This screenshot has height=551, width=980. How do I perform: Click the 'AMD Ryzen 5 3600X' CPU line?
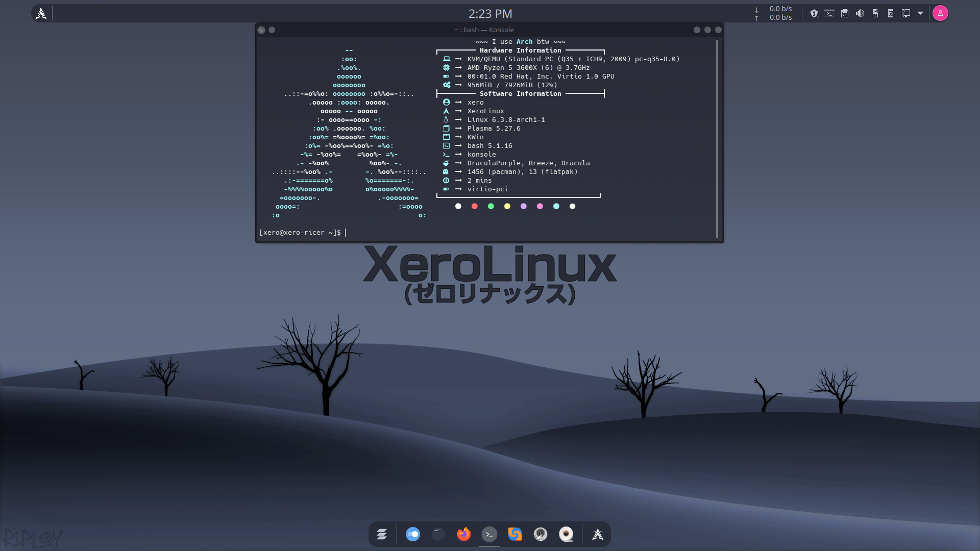[528, 68]
